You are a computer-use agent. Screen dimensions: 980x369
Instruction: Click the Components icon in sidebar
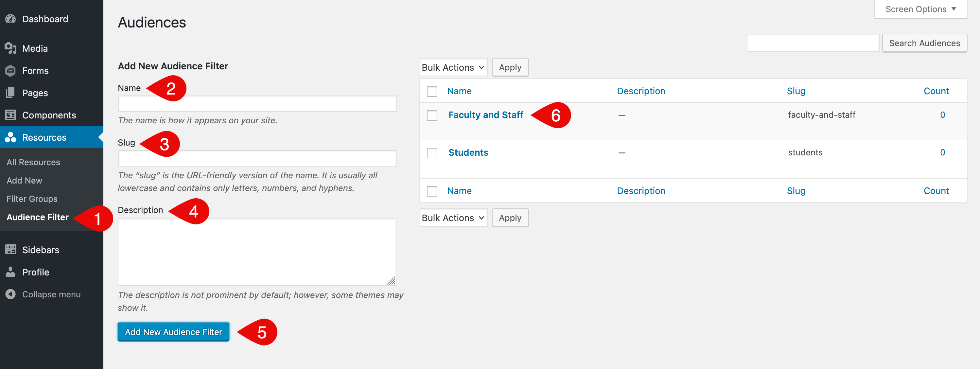point(11,115)
